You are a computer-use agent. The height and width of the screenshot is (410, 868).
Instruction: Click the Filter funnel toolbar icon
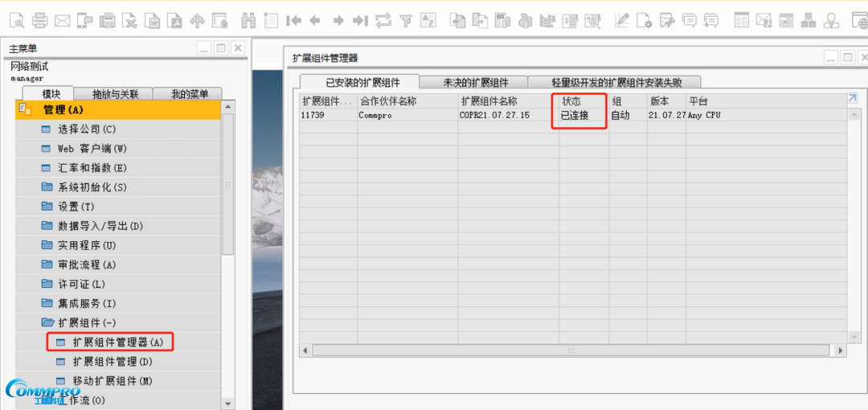click(406, 20)
